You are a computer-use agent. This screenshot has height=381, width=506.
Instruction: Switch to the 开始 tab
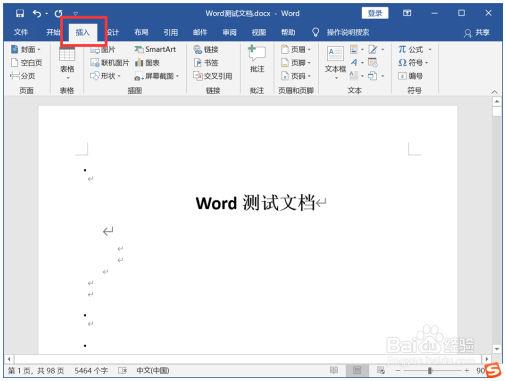click(x=52, y=32)
